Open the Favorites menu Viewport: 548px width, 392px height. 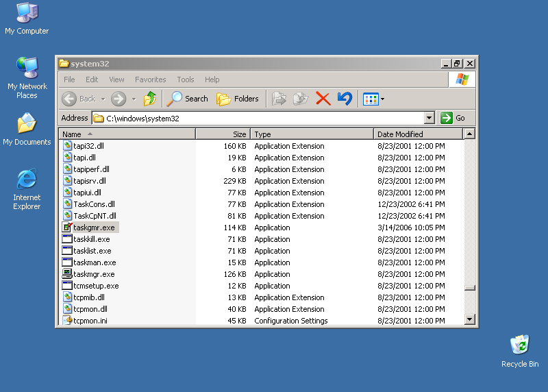point(151,79)
